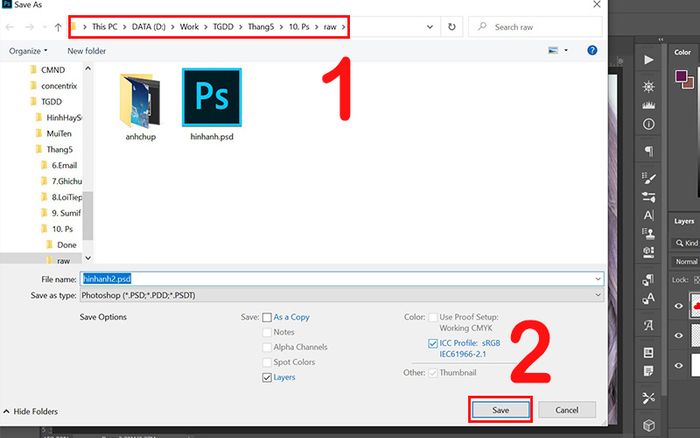700x438 pixels.
Task: Open the Paragraph panel pilcrow icon
Action: (x=649, y=151)
